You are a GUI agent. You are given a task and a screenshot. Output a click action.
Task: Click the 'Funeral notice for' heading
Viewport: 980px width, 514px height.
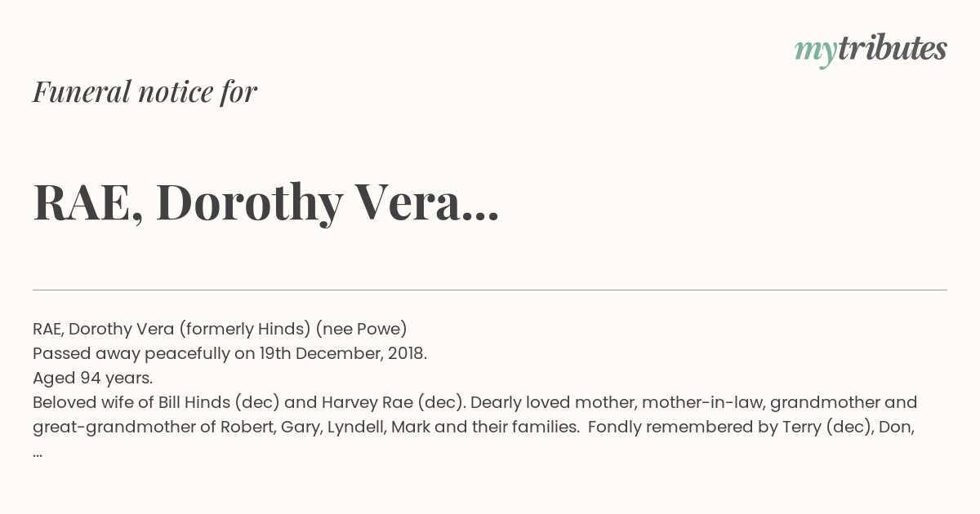(145, 92)
